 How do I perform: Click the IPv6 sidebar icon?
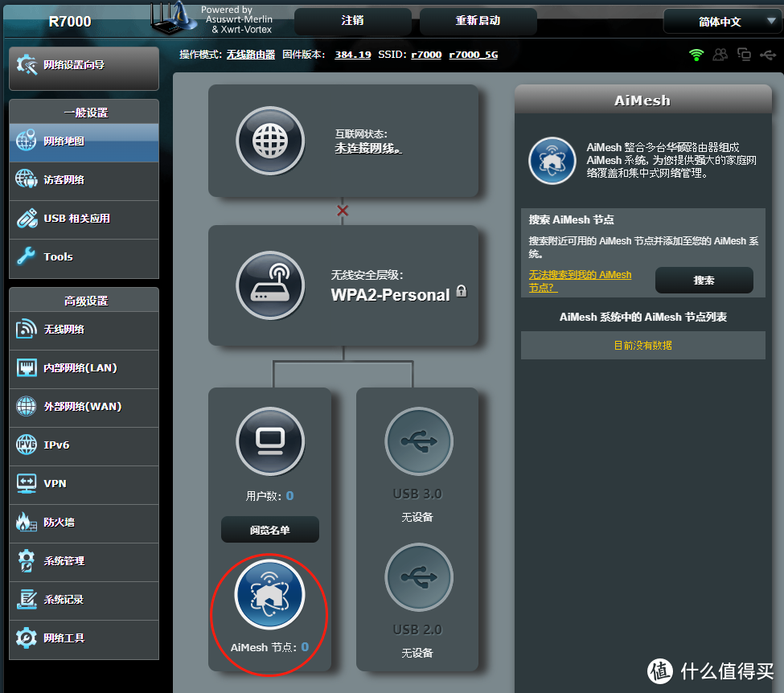(x=27, y=446)
